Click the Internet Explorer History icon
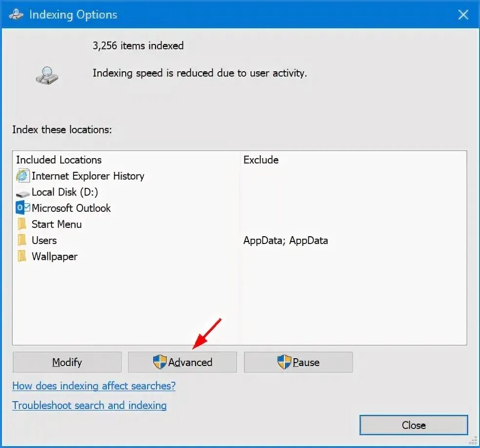The width and height of the screenshot is (480, 448). 22,176
